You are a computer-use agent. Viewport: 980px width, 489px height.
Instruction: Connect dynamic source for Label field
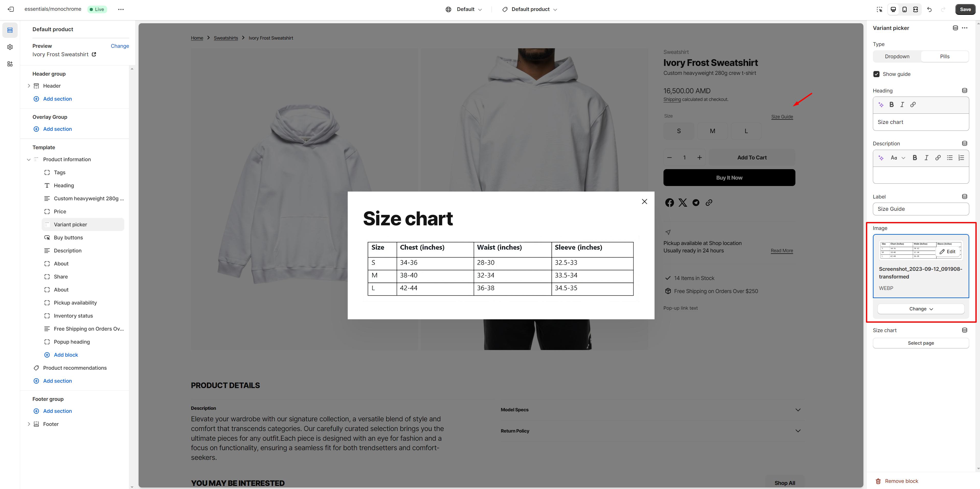point(964,196)
